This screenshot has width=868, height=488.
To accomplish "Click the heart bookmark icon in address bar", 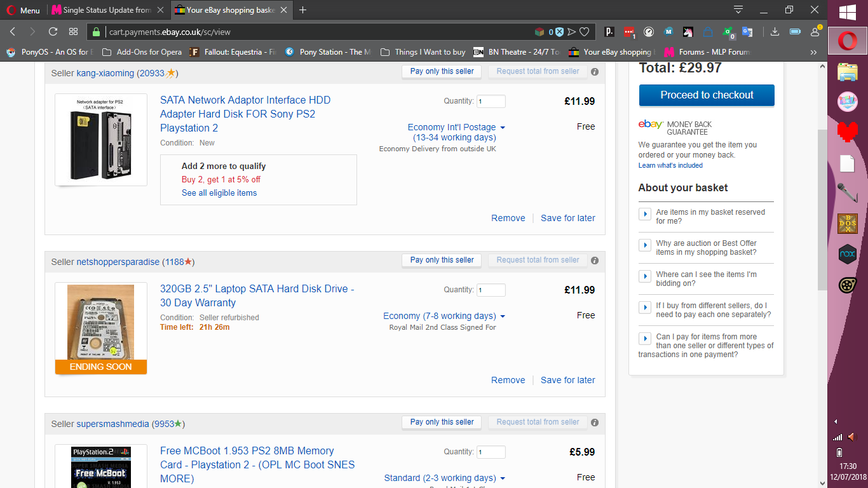I will coord(585,32).
